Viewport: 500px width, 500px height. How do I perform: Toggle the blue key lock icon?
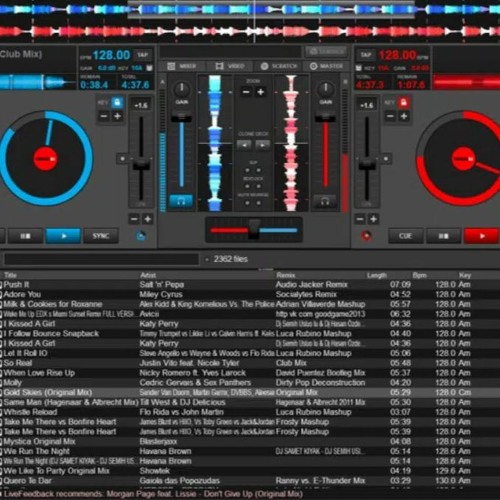[x=117, y=103]
